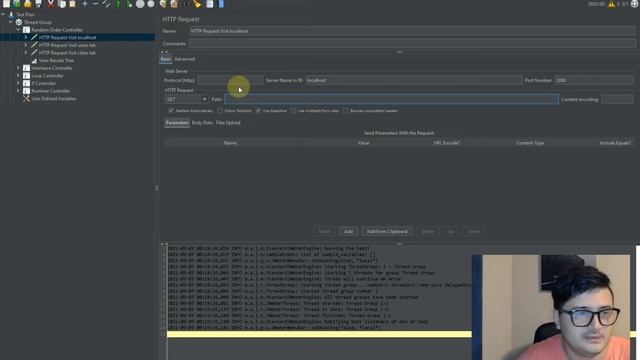Click the Search binoculars icon
The height and width of the screenshot is (360, 640).
[186, 4]
